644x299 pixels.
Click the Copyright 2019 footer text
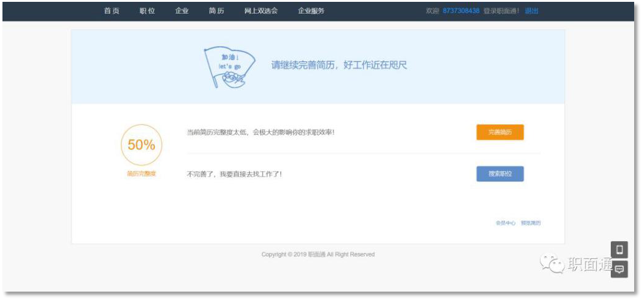coord(318,254)
